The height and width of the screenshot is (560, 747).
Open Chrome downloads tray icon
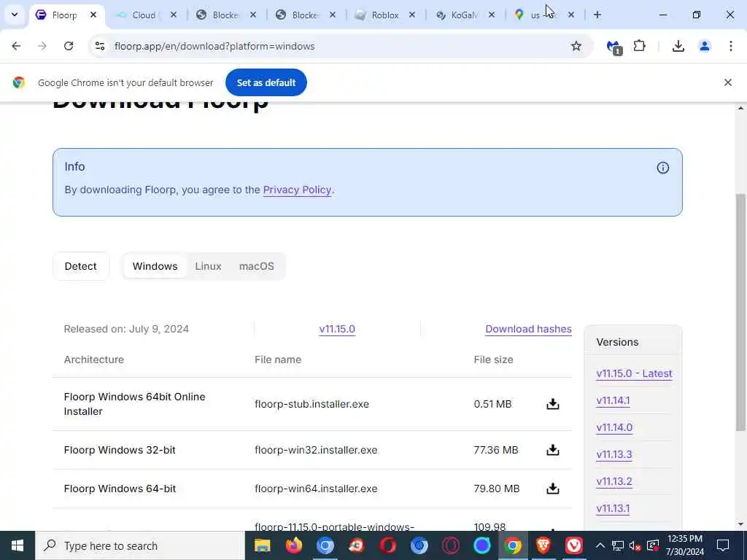678,46
